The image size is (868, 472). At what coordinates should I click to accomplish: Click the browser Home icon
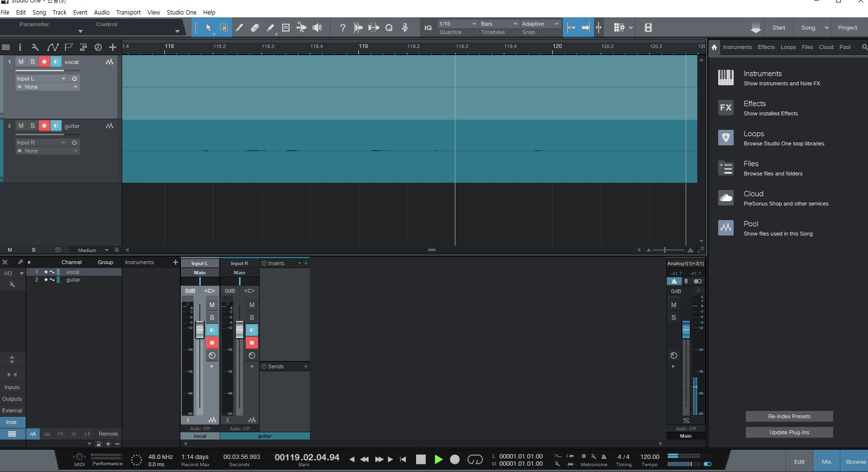click(x=714, y=47)
